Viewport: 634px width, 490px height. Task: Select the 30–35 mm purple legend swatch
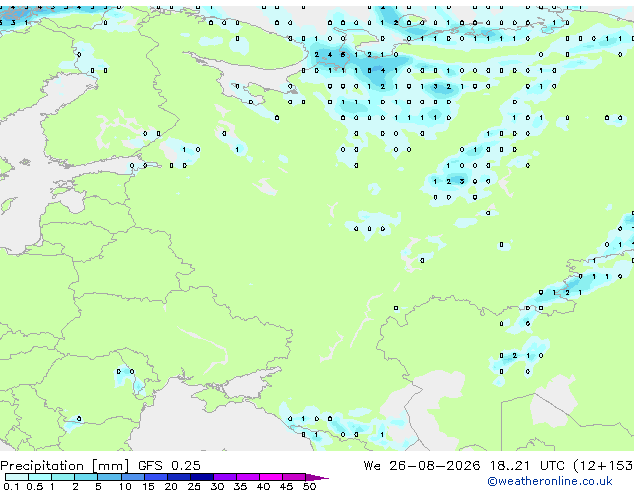coord(225,477)
